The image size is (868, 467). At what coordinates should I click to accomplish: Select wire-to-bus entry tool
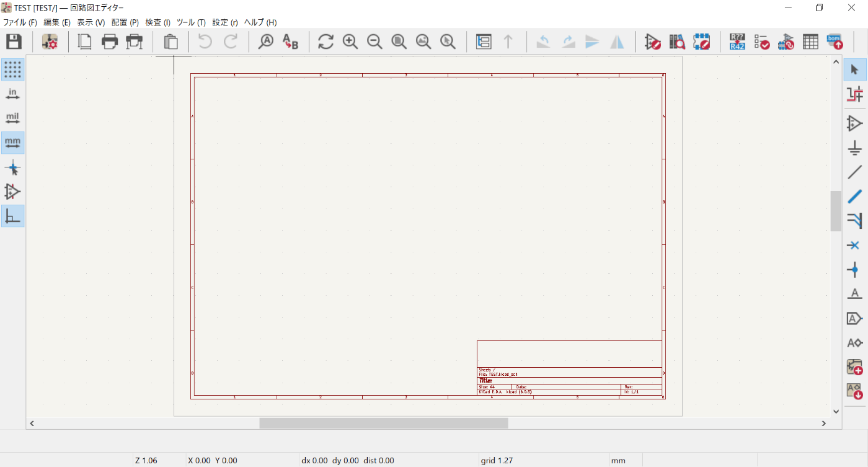tap(855, 220)
